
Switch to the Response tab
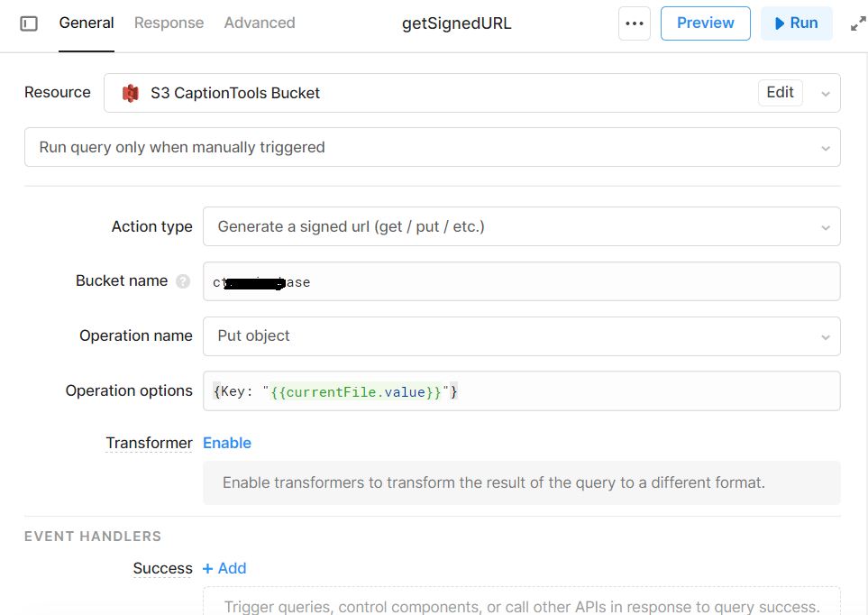169,23
